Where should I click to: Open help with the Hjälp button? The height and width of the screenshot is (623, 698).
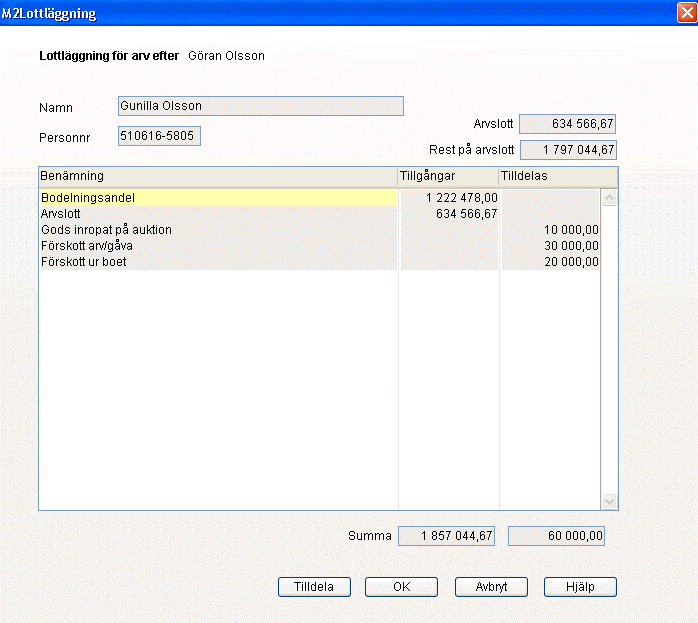click(x=580, y=587)
